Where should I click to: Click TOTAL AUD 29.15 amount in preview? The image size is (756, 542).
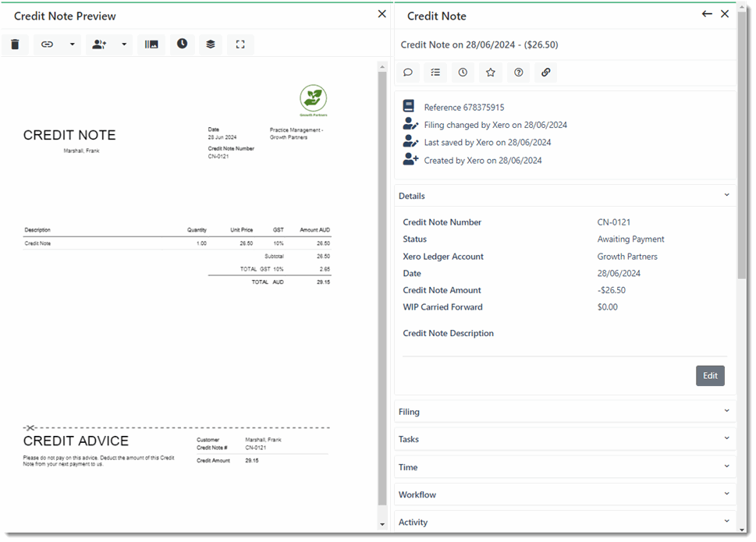coord(323,282)
